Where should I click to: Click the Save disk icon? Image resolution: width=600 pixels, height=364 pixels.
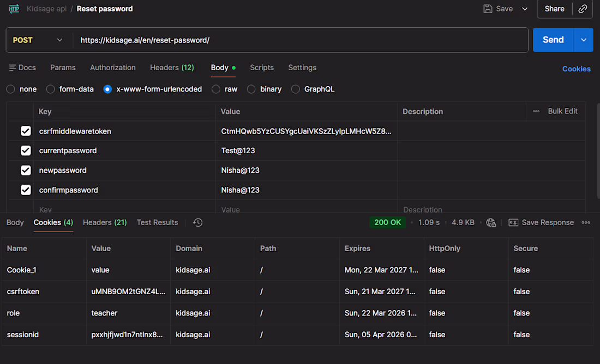click(488, 9)
